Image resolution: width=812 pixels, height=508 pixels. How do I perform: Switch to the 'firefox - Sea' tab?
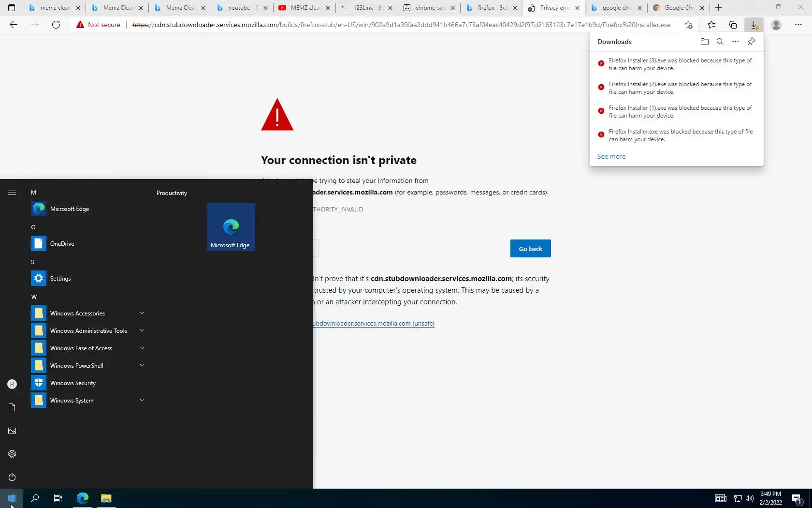coord(491,8)
